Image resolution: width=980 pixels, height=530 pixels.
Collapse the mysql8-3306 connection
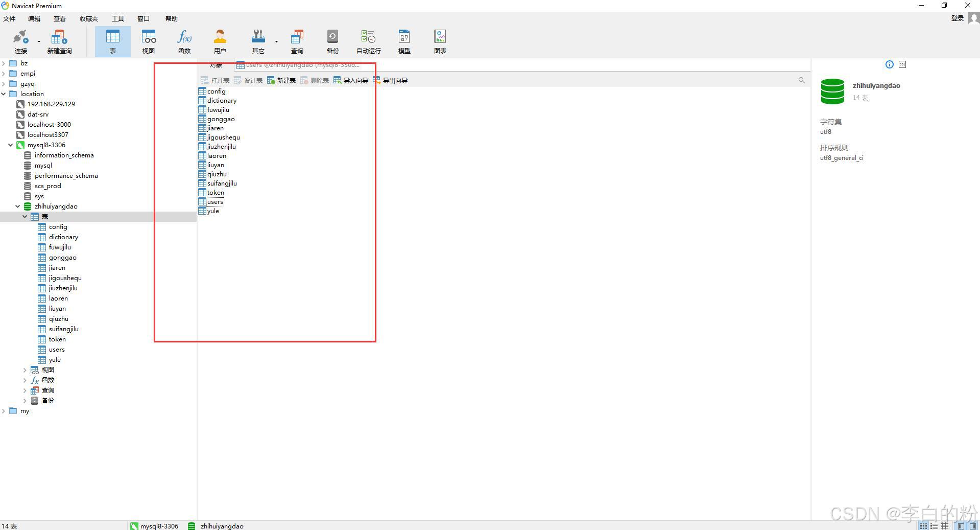[x=11, y=145]
